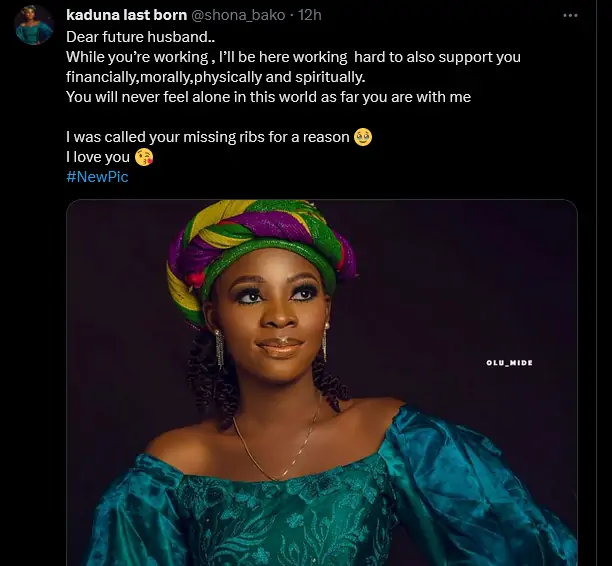Click the pleading face emoji
Screen dimensions: 612x566
[363, 137]
